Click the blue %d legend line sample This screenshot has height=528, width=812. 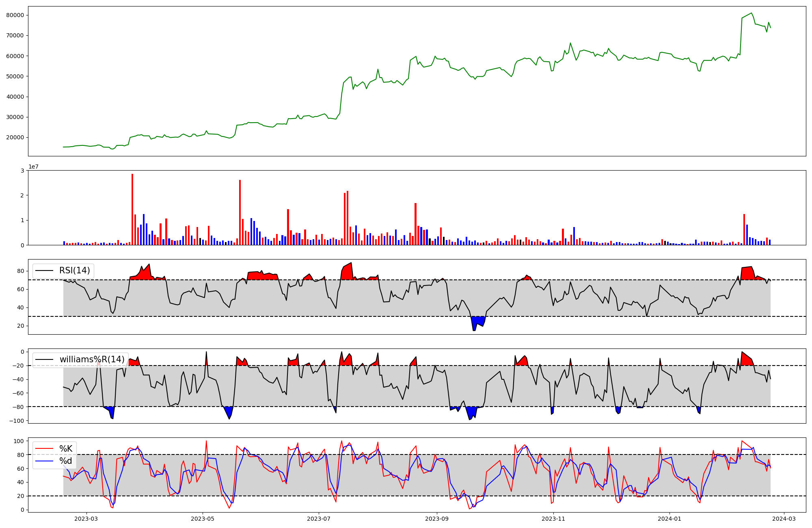(44, 461)
